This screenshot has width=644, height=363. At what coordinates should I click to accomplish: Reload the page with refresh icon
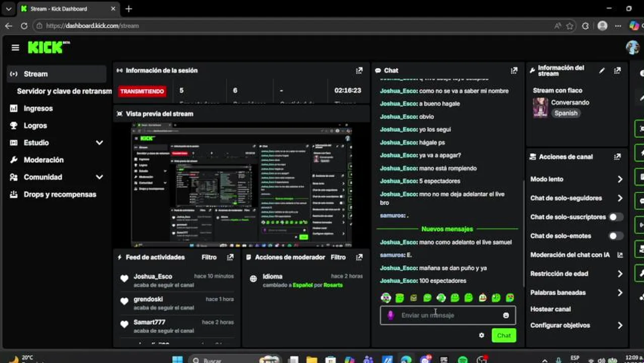click(x=24, y=26)
